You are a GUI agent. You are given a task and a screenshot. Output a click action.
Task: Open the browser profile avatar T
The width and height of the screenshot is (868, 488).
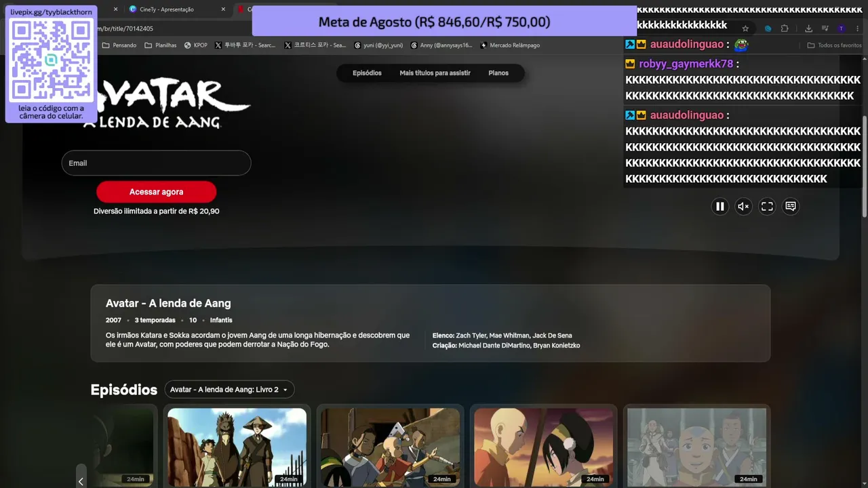841,28
